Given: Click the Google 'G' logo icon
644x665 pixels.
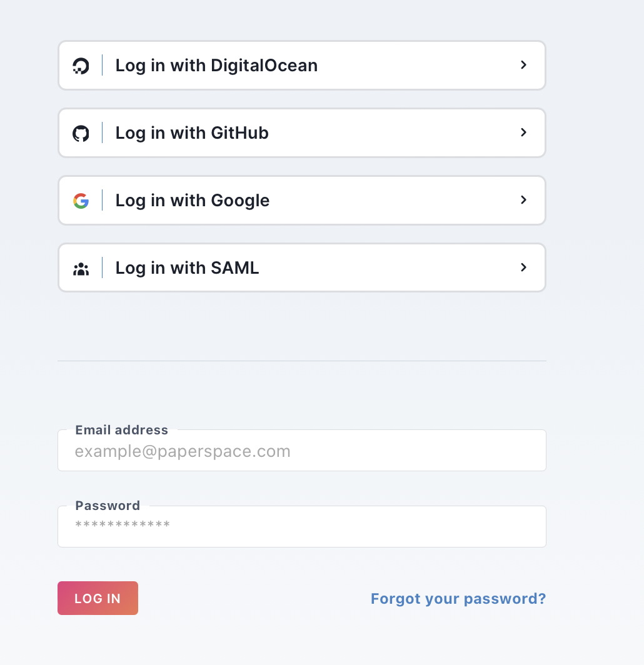Looking at the screenshot, I should pos(81,201).
